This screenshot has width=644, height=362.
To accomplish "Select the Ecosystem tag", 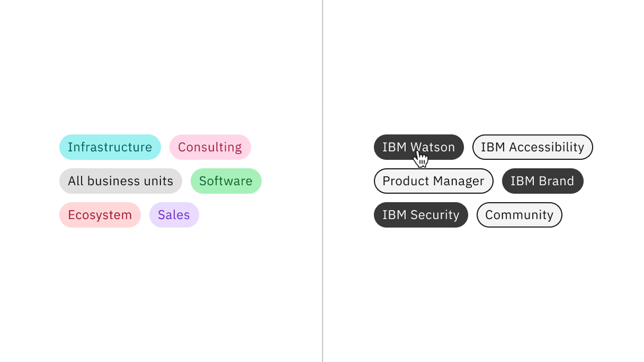I will (x=100, y=215).
